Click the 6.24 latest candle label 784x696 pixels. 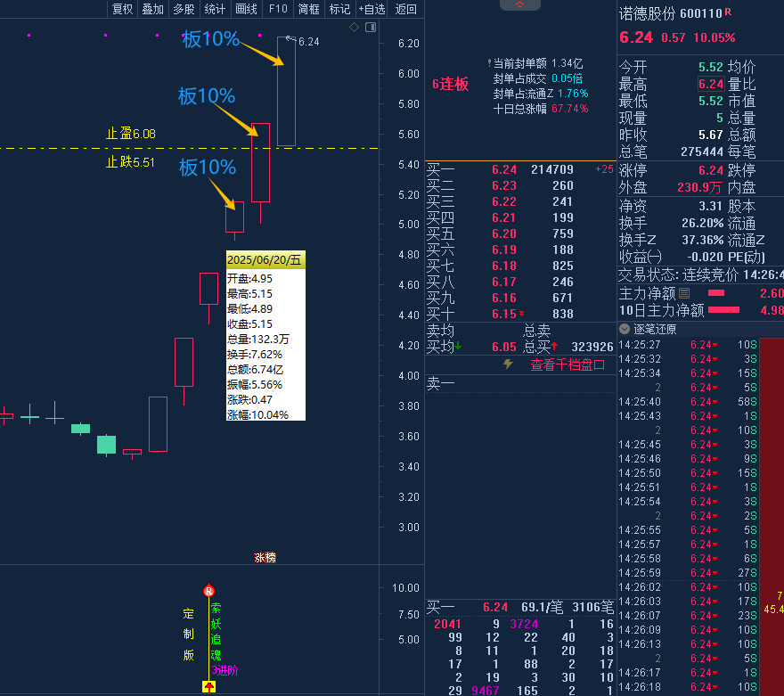309,42
